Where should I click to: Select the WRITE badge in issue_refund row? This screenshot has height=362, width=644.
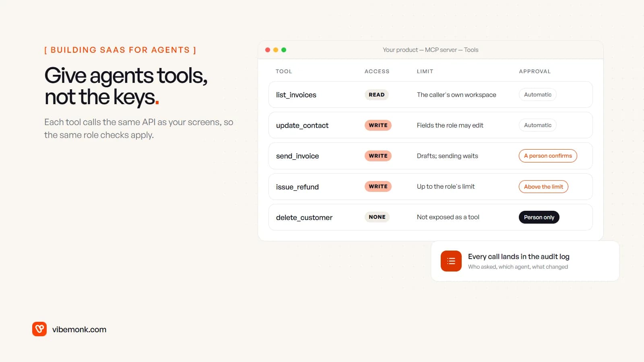click(378, 186)
